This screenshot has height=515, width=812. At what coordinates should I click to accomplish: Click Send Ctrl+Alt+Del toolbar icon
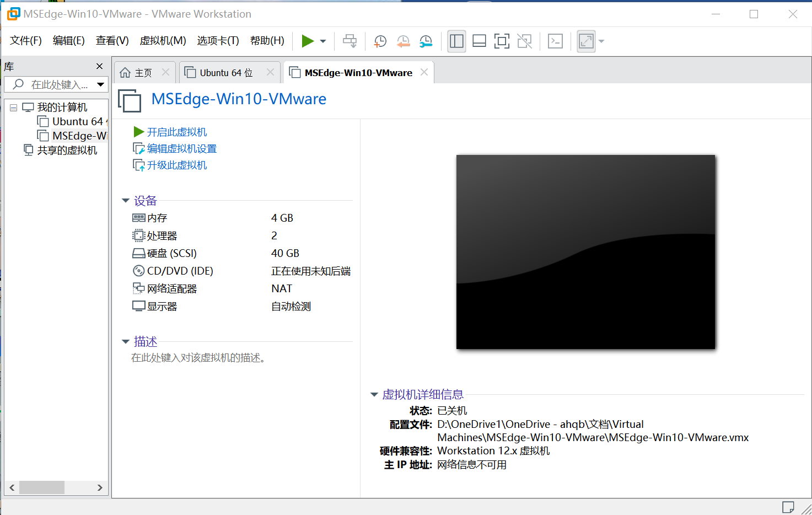349,41
